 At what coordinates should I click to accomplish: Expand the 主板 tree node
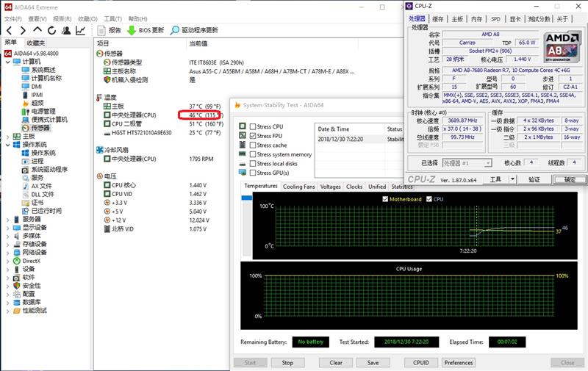pos(7,136)
